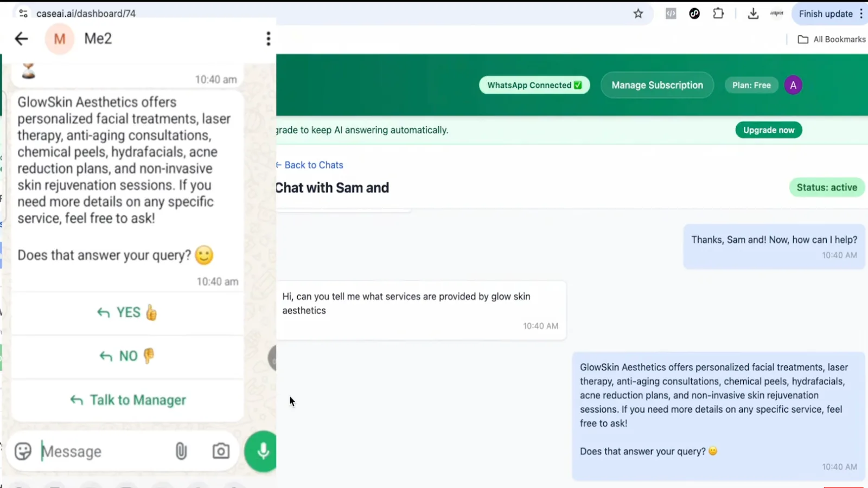Open the browser downloads icon
Screen dimensions: 868x488
coord(753,14)
